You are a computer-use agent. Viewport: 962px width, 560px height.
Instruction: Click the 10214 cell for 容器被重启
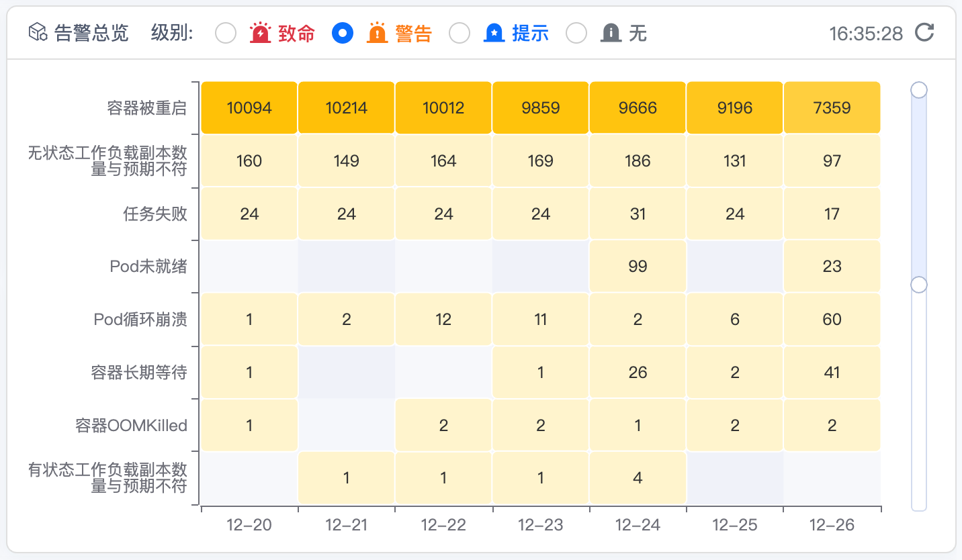tap(347, 107)
